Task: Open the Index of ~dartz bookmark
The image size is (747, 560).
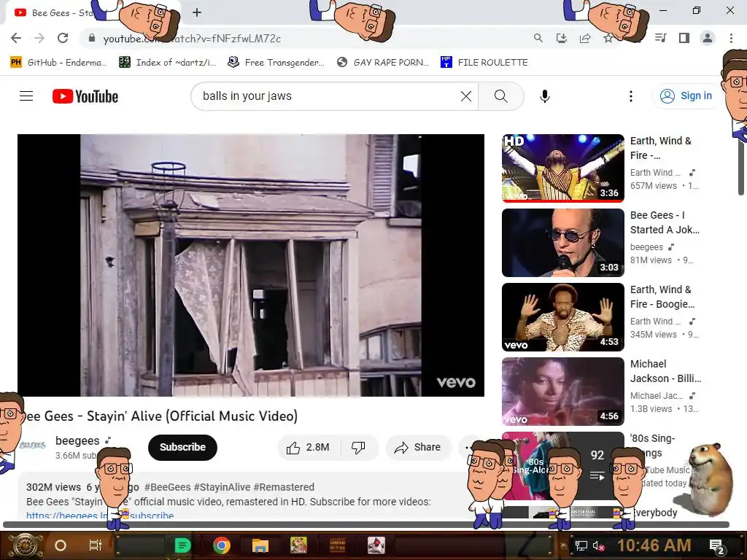Action: pyautogui.click(x=167, y=63)
